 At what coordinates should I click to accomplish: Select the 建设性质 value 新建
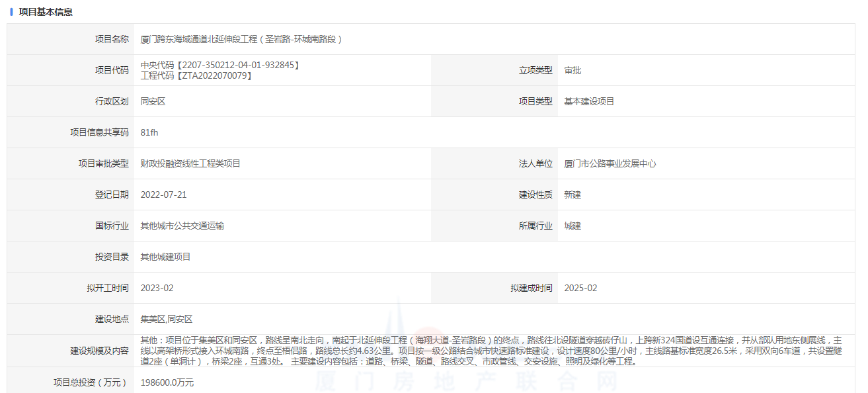pyautogui.click(x=572, y=195)
